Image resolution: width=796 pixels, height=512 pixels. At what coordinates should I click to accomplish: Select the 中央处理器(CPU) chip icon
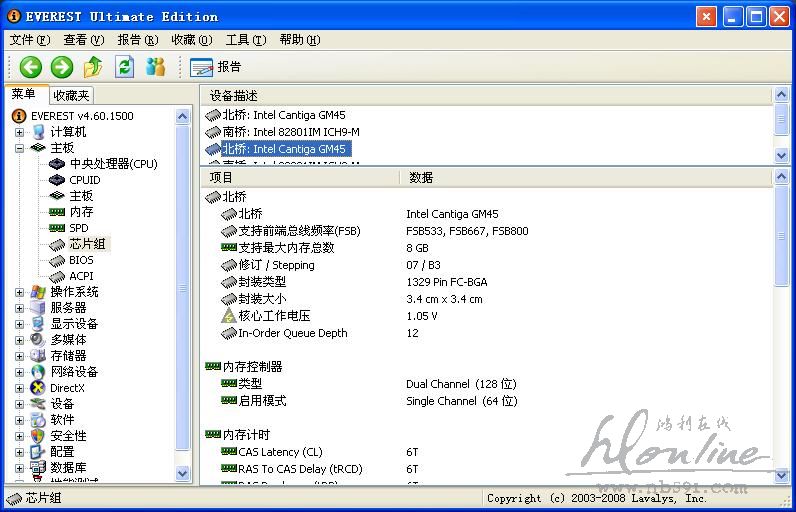pyautogui.click(x=57, y=164)
